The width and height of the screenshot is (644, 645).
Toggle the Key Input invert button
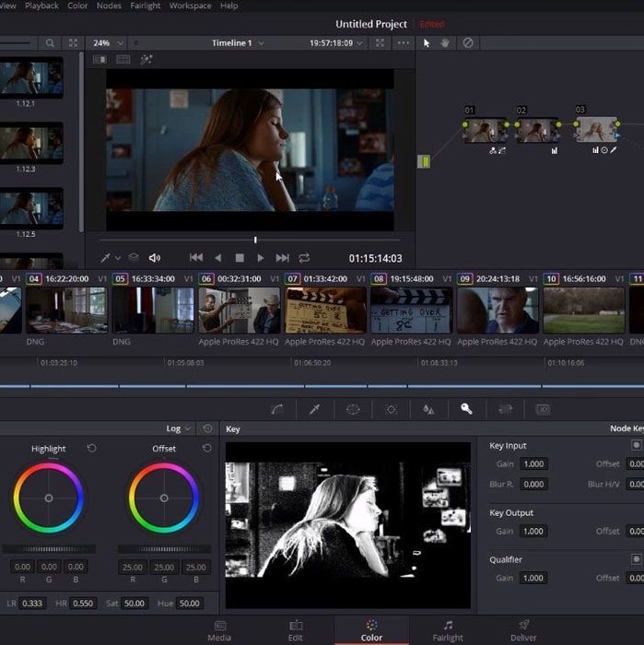[x=636, y=445]
